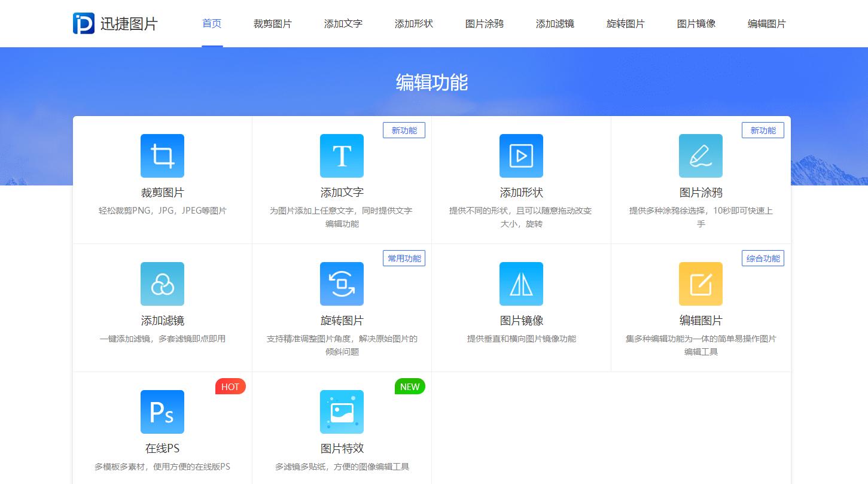Click the HOT badge on 在线PS card
Viewport: 868px width, 484px height.
[x=230, y=386]
